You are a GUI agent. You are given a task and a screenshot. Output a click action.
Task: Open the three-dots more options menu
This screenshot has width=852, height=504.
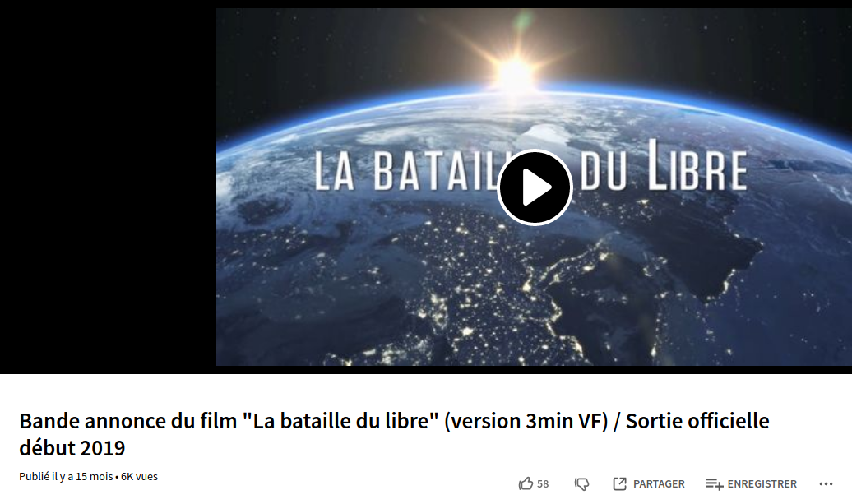826,484
